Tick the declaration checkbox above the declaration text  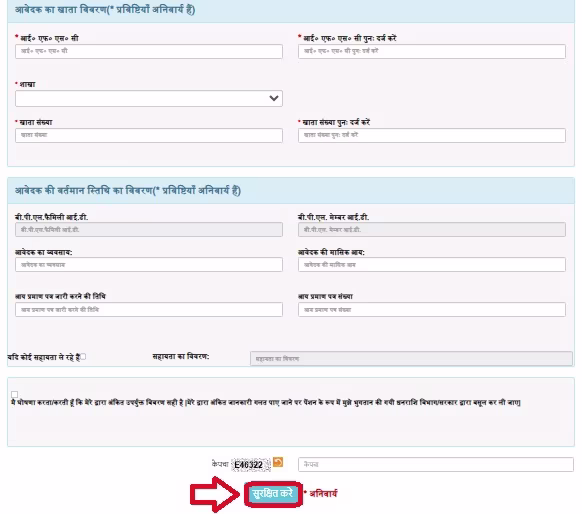tap(14, 394)
